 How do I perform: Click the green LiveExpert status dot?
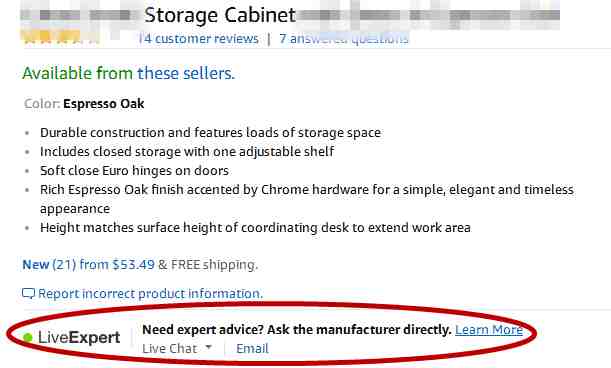coord(28,338)
